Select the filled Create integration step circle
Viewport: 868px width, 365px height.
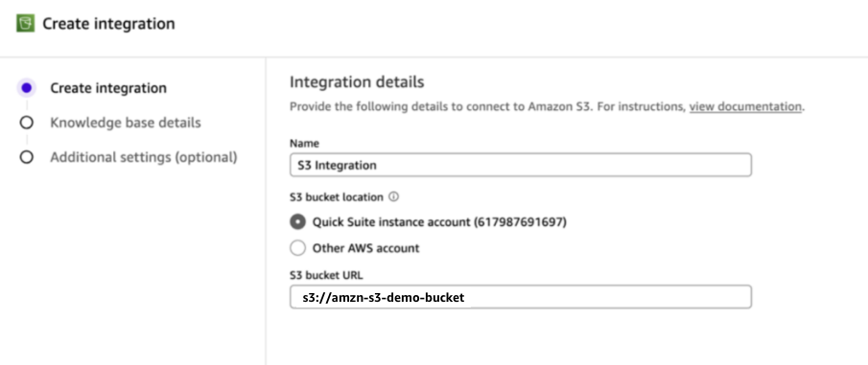(26, 88)
